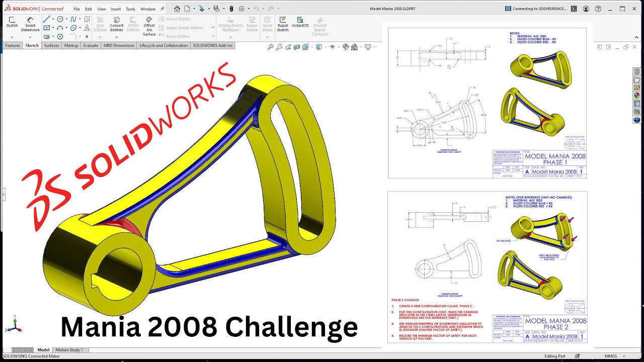Switch to Motion Study 1 tab

click(x=70, y=350)
